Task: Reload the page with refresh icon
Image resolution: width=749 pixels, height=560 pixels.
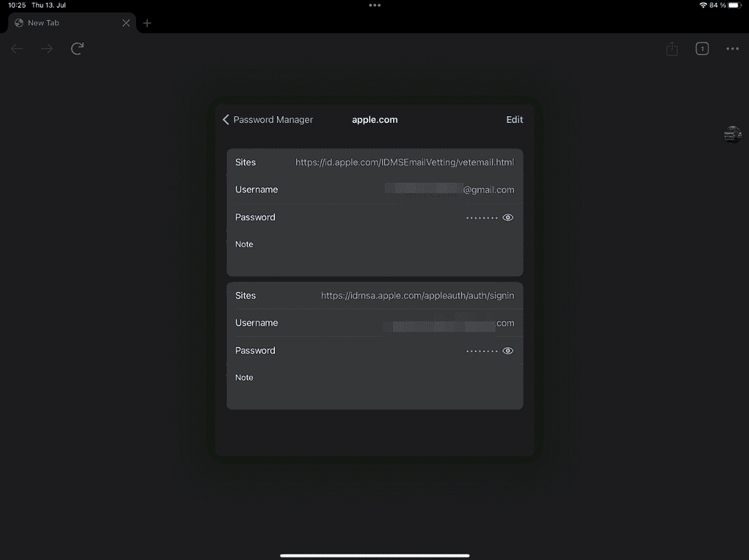Action: pos(78,48)
